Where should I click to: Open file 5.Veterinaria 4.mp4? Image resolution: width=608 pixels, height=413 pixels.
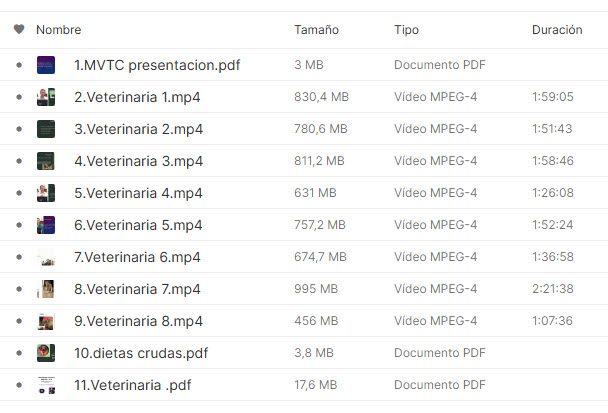138,193
